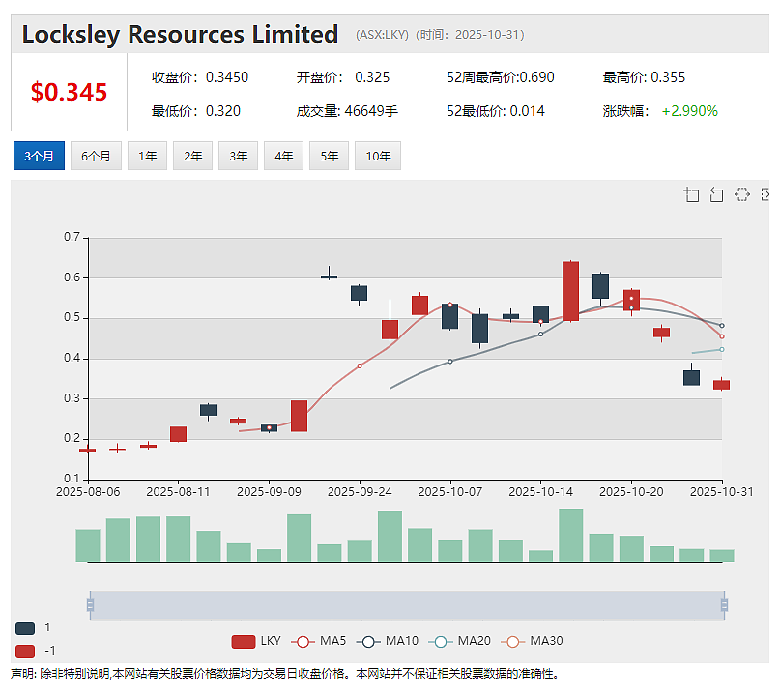Open the 5年 chart range
This screenshot has height=700, width=780.
329,156
